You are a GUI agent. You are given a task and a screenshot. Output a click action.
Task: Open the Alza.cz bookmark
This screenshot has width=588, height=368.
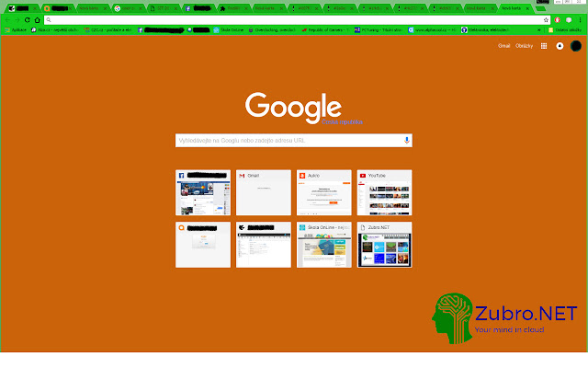55,30
